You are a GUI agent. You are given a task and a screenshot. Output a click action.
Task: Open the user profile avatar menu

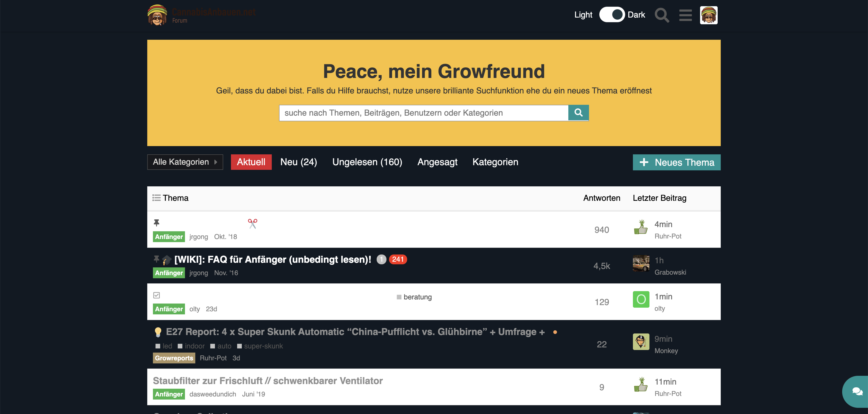pyautogui.click(x=708, y=15)
